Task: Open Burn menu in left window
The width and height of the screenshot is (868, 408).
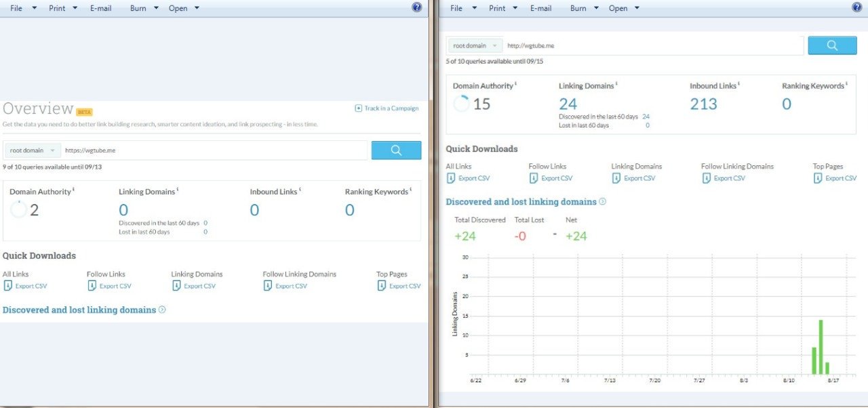Action: 138,8
